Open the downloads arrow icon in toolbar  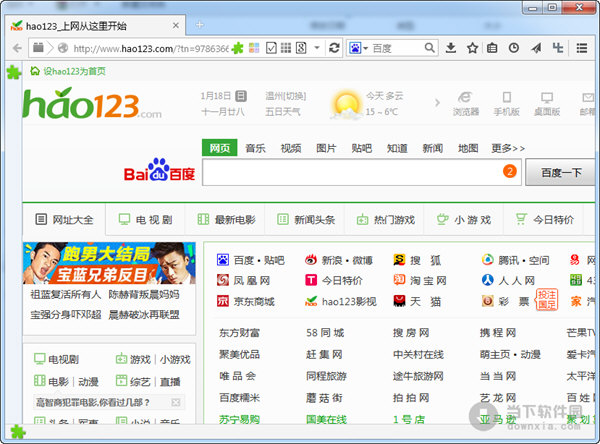(x=451, y=48)
